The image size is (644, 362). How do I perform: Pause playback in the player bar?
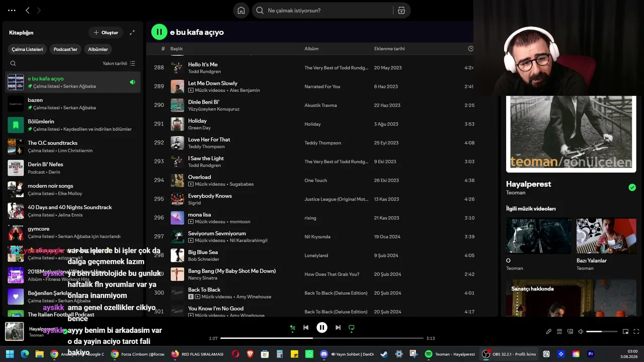[x=322, y=328]
